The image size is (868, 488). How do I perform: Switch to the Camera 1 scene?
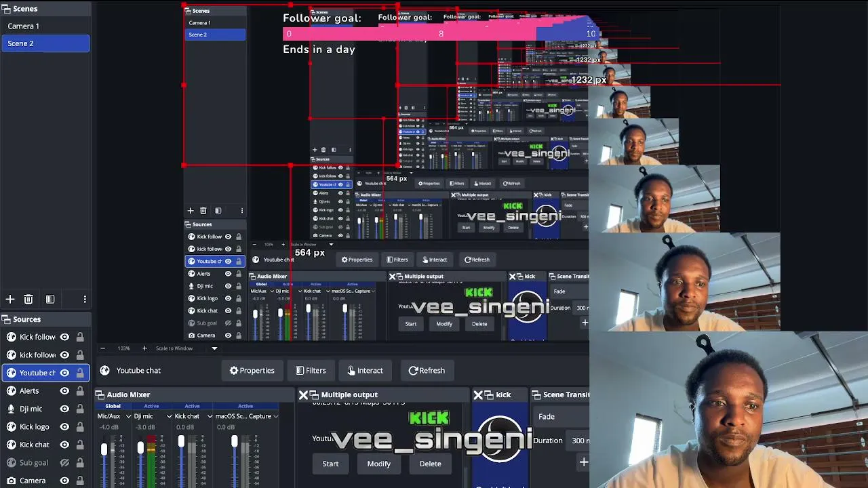[x=45, y=26]
